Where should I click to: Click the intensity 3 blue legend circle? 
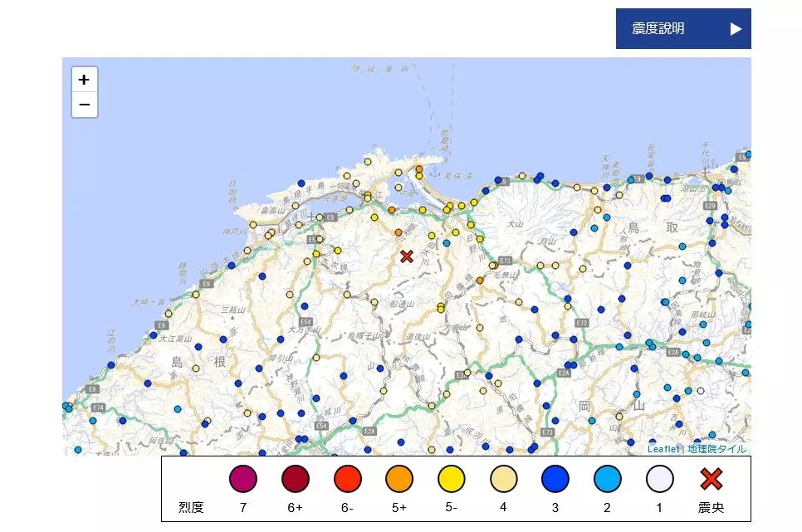555,479
